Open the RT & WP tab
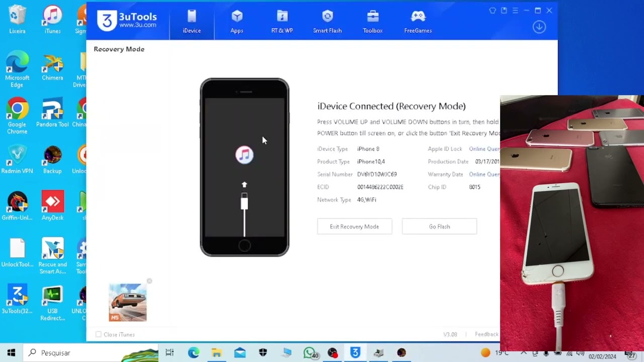Screen dimensions: 644x362 282,22
